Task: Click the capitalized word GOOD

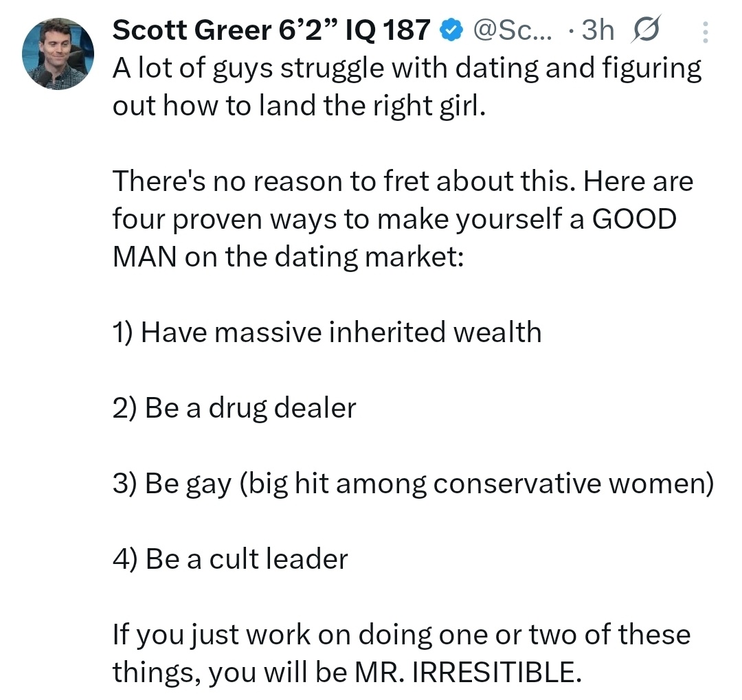Action: point(635,220)
